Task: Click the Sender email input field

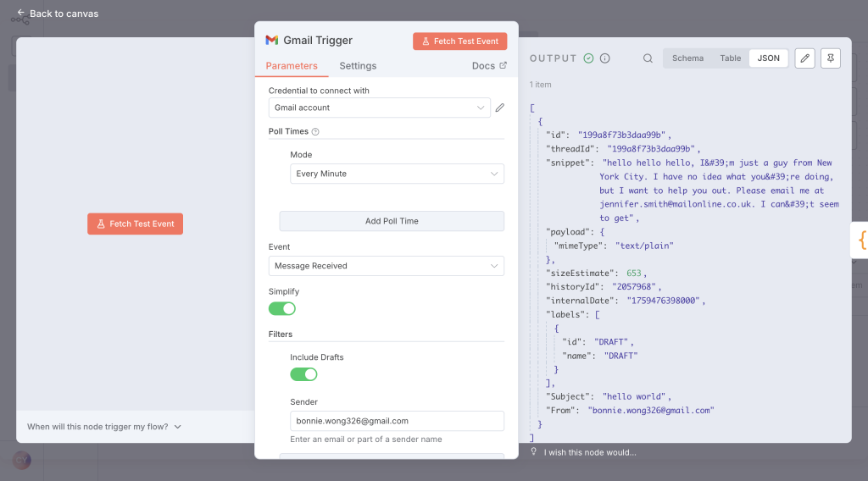Action: click(x=397, y=421)
